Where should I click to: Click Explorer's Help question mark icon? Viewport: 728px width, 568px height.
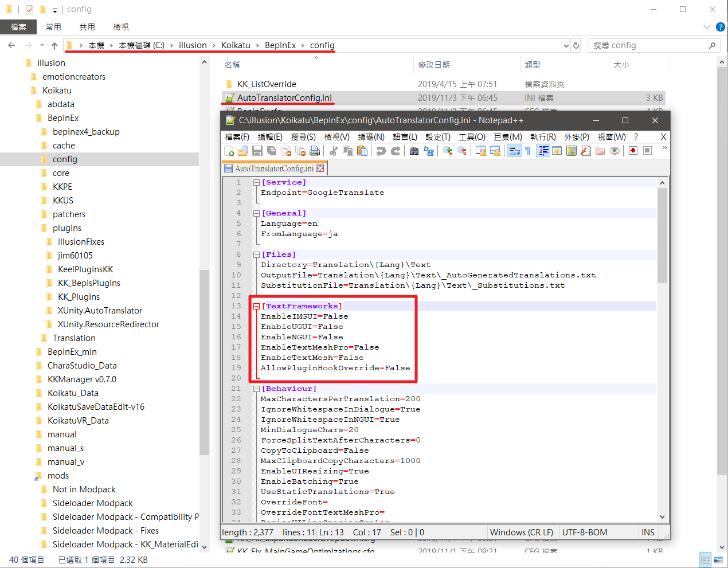(721, 27)
